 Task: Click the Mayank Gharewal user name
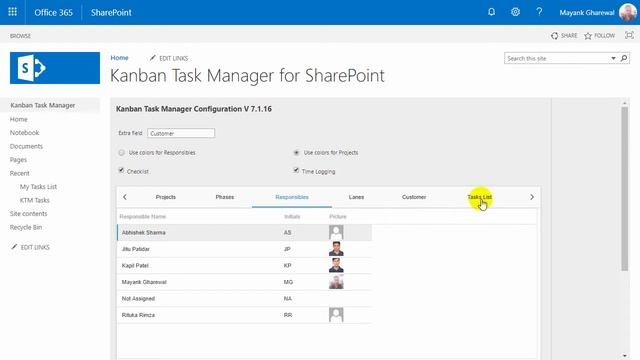point(587,13)
